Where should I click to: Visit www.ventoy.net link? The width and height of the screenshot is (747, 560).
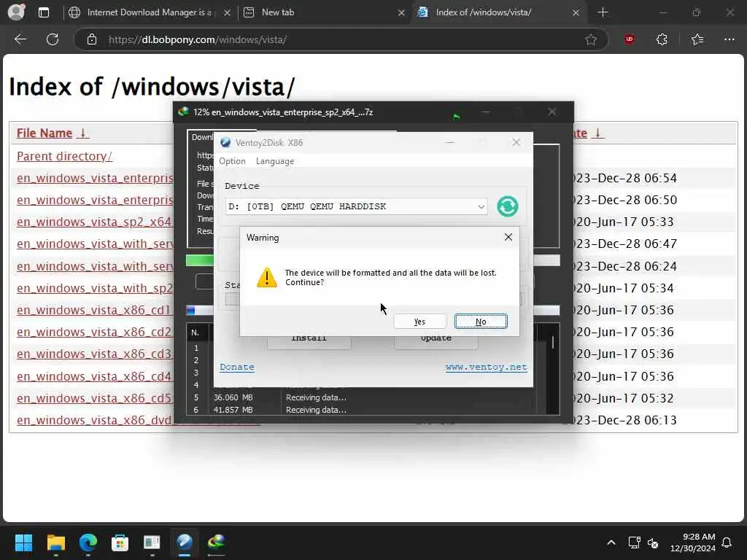486,367
